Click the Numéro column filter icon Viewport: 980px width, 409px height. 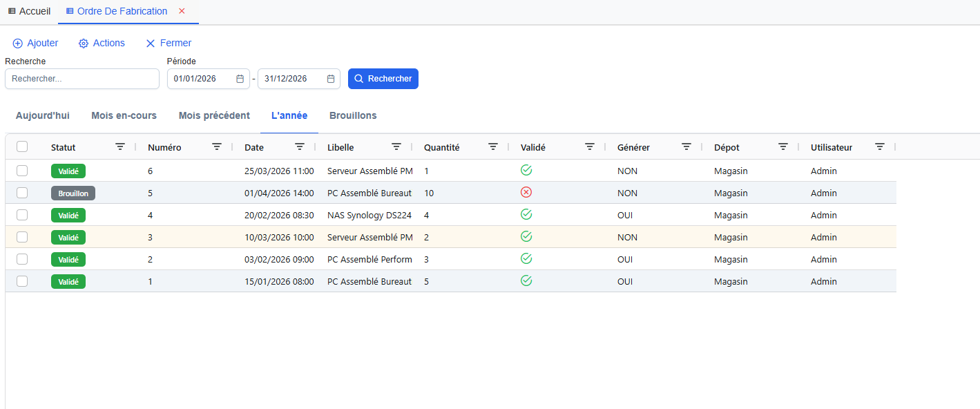217,146
